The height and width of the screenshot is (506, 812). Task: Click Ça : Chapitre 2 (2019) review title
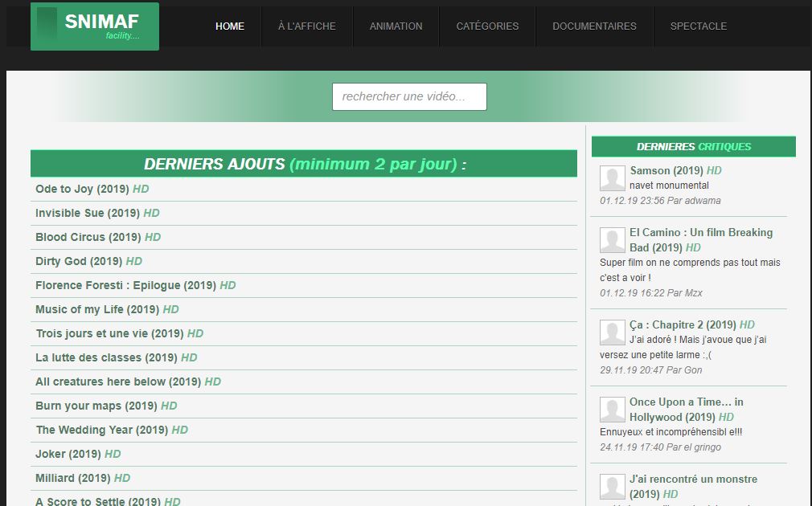click(692, 325)
